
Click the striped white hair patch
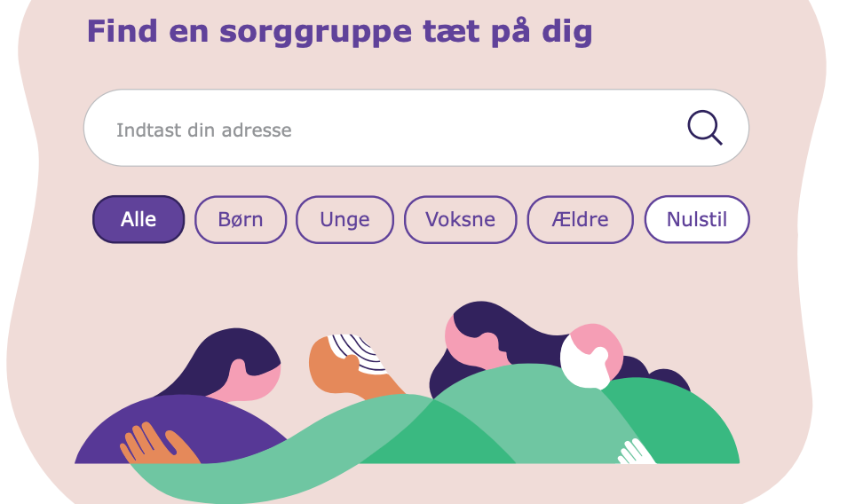(x=360, y=352)
